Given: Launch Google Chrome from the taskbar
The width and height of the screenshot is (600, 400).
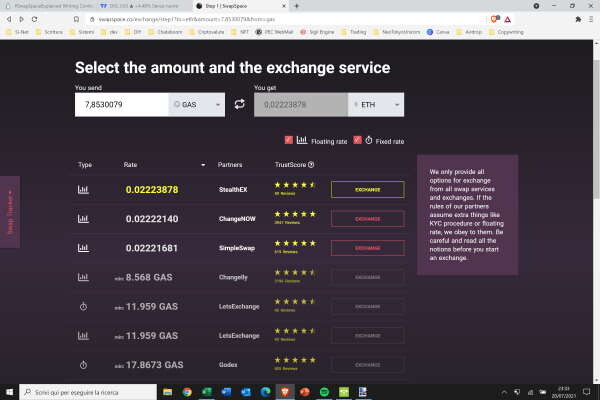Looking at the screenshot, I should point(187,392).
